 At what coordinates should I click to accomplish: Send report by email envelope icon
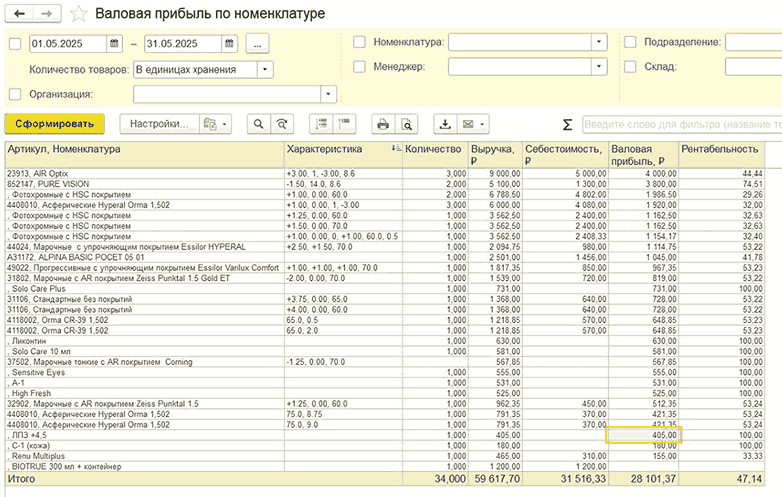click(x=468, y=124)
